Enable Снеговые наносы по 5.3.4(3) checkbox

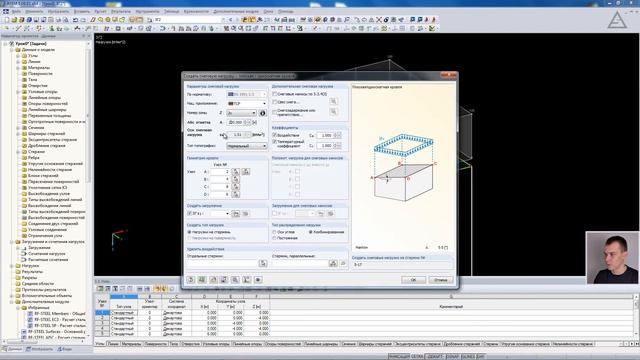pyautogui.click(x=275, y=94)
